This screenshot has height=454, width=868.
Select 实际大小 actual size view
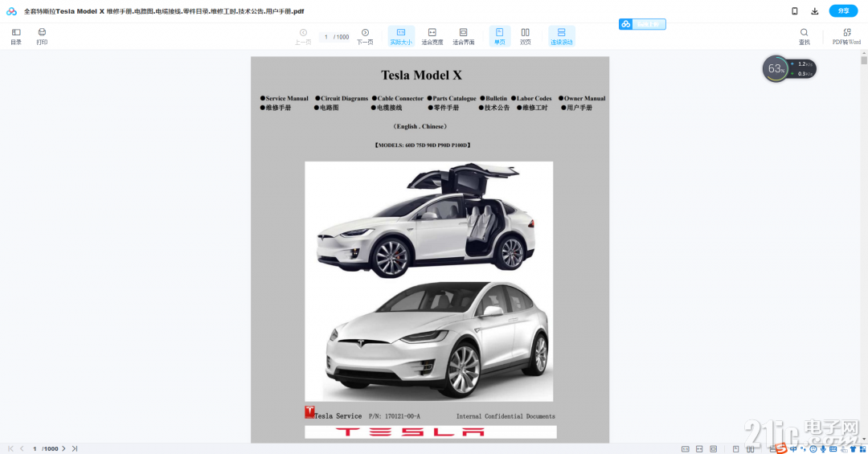[401, 36]
